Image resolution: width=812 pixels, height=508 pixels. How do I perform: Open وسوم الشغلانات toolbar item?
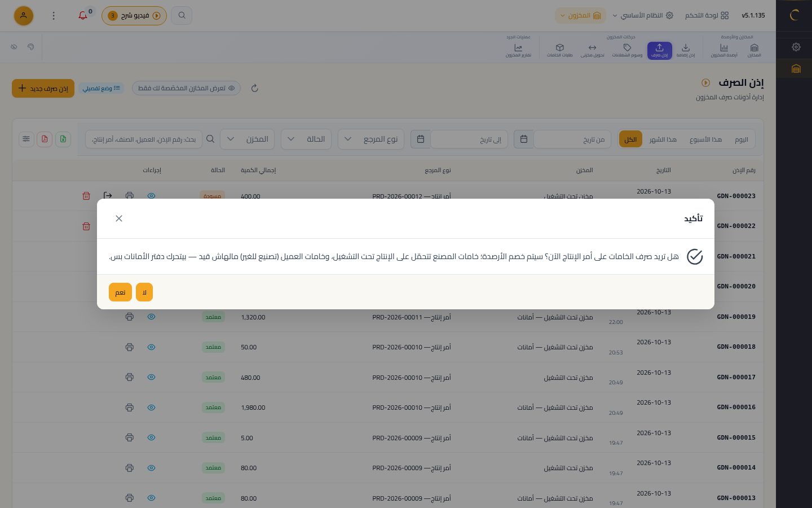coord(627,50)
